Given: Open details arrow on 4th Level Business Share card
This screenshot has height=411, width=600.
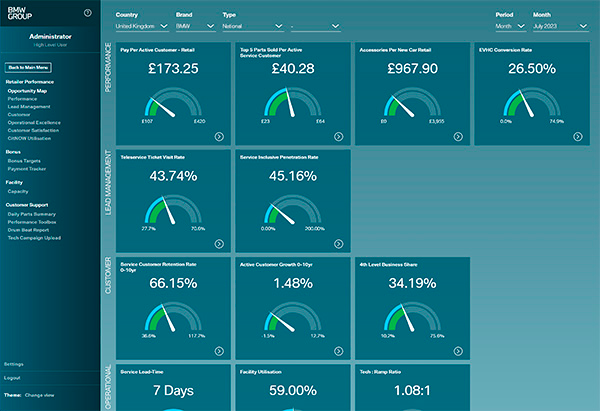Looking at the screenshot, I should (458, 351).
